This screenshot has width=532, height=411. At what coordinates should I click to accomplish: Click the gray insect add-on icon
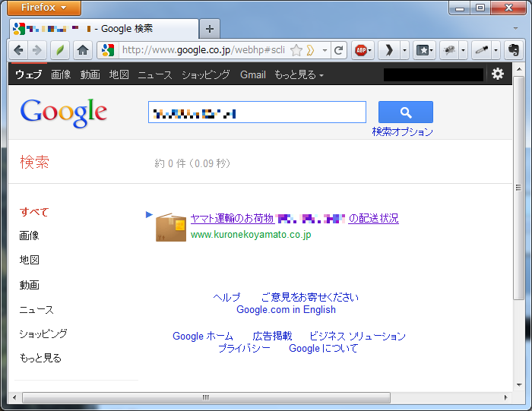click(x=449, y=51)
